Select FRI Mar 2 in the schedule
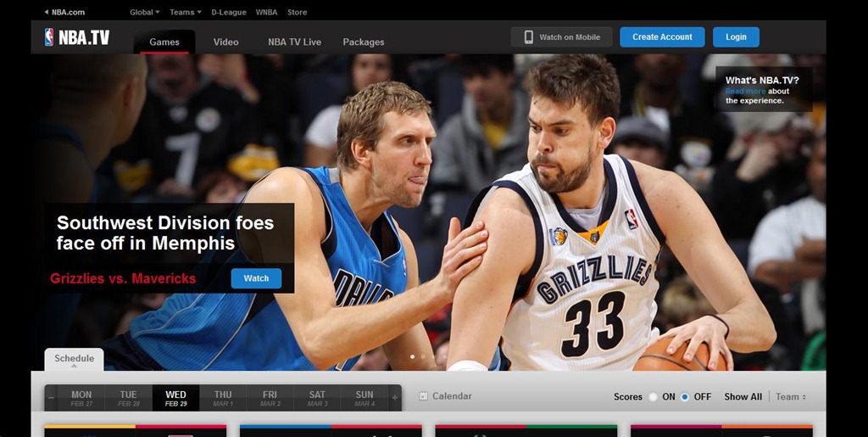This screenshot has width=868, height=437. point(270,398)
